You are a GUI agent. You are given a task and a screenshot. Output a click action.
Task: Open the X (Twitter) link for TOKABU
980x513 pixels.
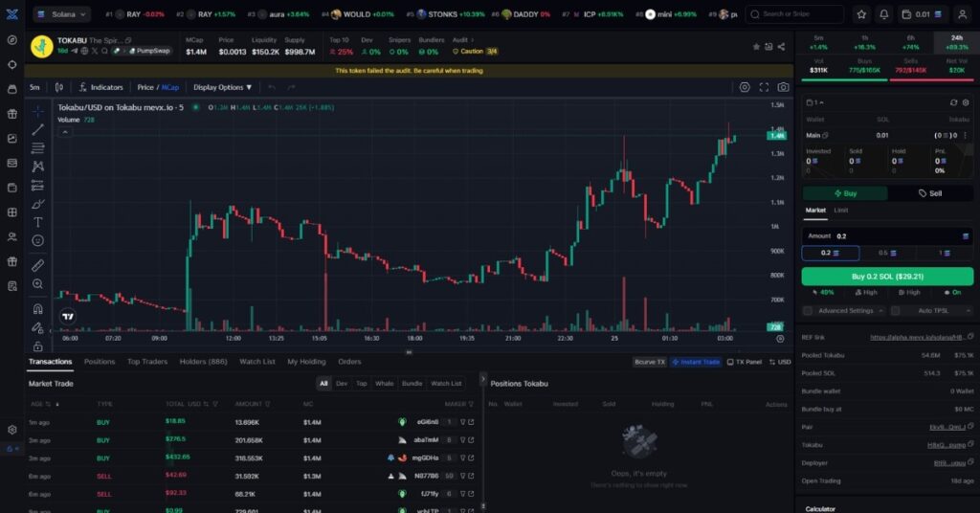[95, 52]
